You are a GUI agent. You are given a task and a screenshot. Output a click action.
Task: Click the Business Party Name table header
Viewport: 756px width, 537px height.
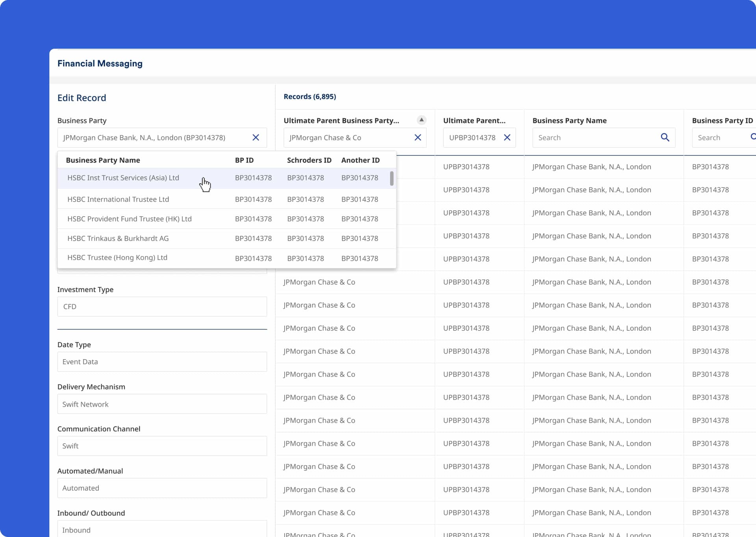(x=569, y=120)
